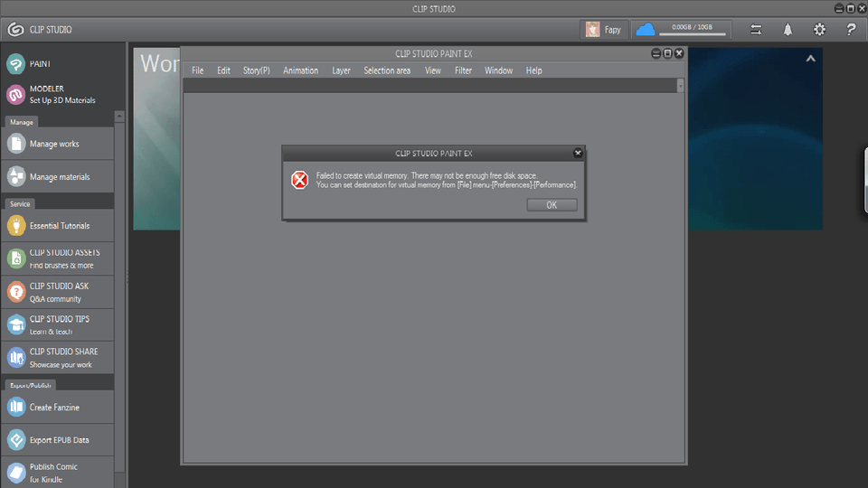Viewport: 868px width, 488px height.
Task: Open the Window menu
Action: point(498,70)
